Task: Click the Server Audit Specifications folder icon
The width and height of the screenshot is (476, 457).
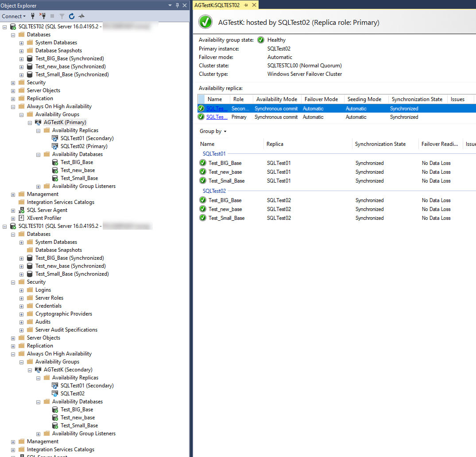Action: (x=30, y=330)
